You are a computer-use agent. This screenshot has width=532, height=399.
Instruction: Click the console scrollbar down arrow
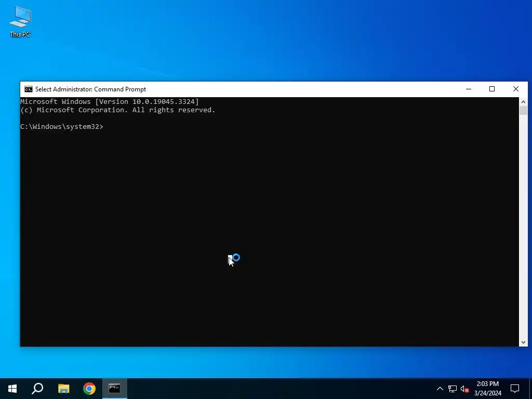tap(523, 342)
